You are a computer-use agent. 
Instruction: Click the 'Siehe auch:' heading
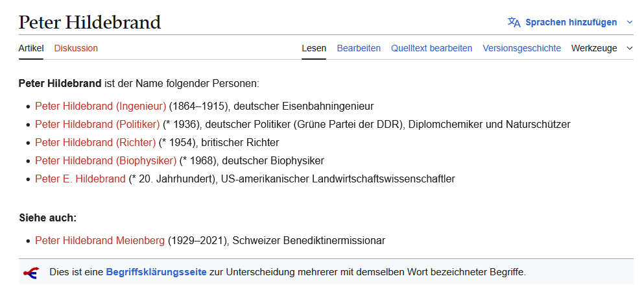point(47,218)
